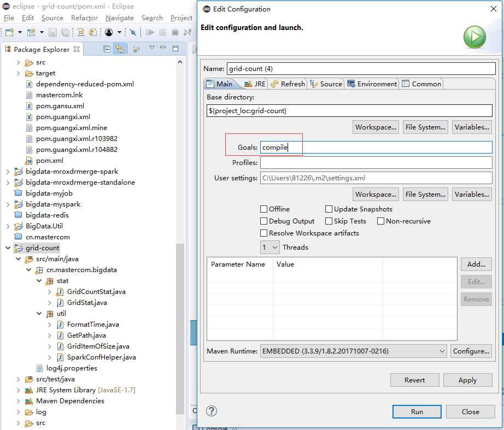Click the green Run launch icon in Edit Configuration
The image size is (504, 430).
[474, 37]
